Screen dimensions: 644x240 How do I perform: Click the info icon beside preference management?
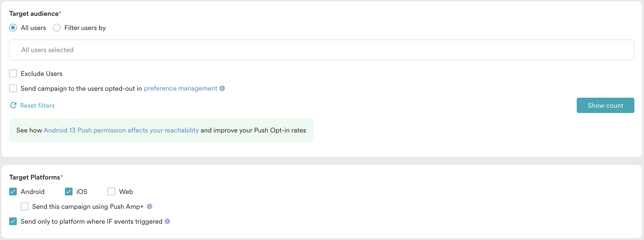222,88
